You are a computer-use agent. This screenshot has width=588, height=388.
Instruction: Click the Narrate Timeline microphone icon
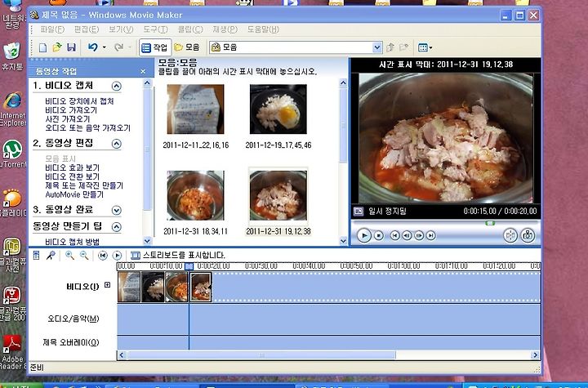point(51,256)
